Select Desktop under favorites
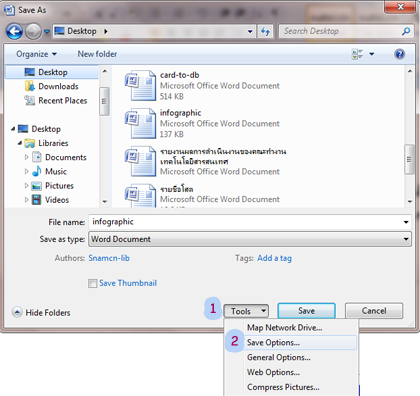Screen dimensions: 420x396 point(52,72)
